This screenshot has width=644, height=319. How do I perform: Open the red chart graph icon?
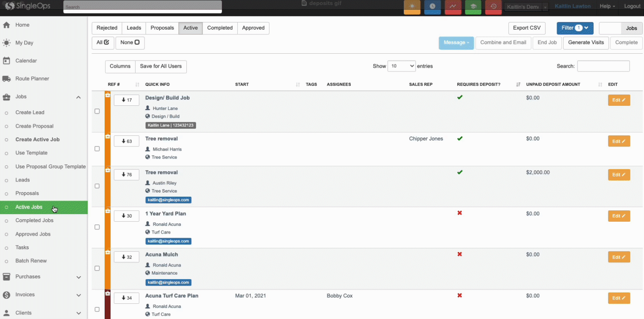pyautogui.click(x=453, y=7)
